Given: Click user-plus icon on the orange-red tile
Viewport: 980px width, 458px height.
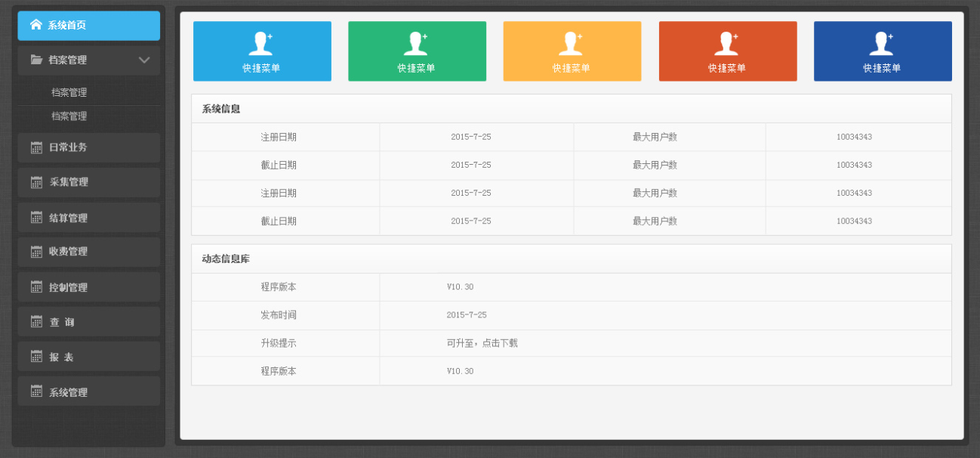Looking at the screenshot, I should (x=727, y=44).
